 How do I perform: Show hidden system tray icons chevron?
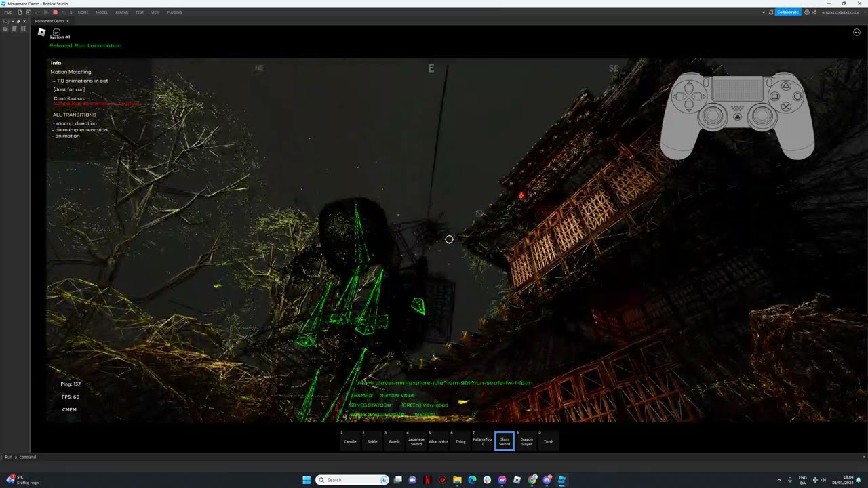click(x=778, y=480)
